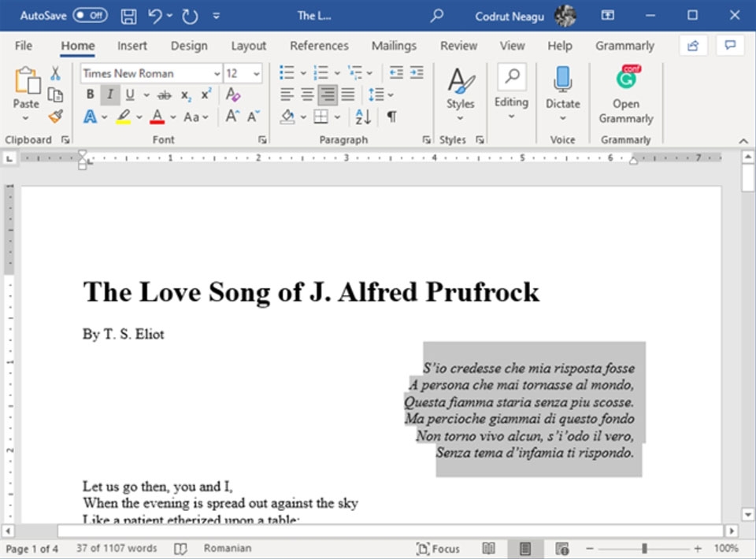756x559 pixels.
Task: Toggle right alignment button
Action: pos(328,94)
